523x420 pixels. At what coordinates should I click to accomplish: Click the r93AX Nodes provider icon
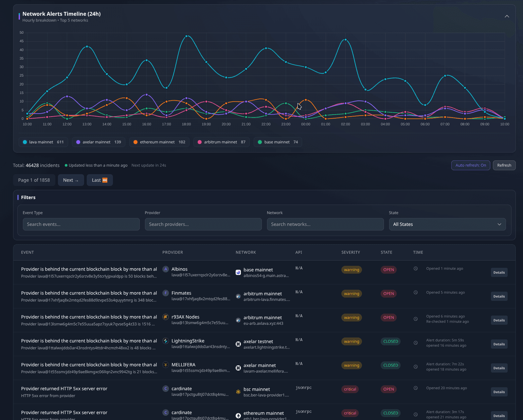tap(166, 317)
